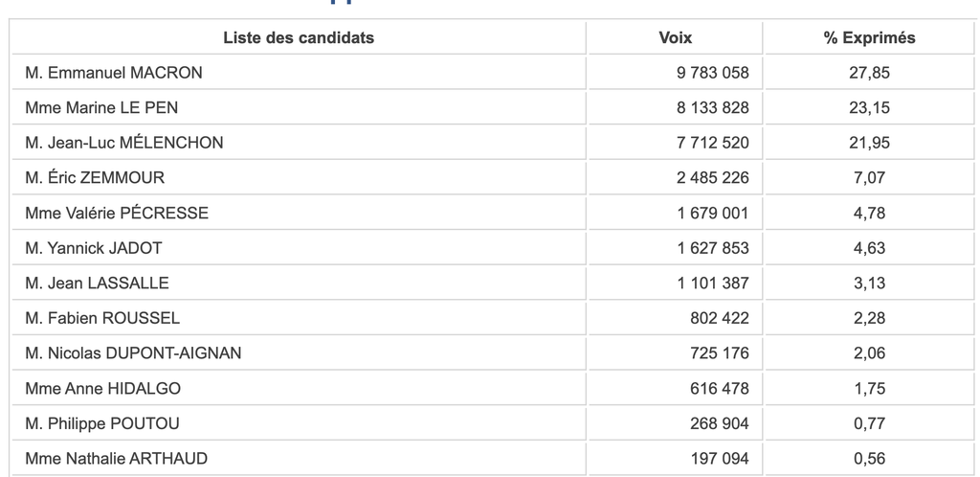
Task: Click the "Voix" column header
Action: coord(675,37)
